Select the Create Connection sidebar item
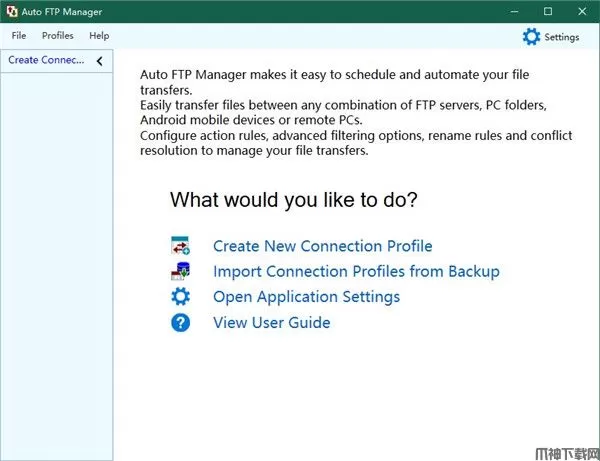This screenshot has width=600, height=461. click(x=46, y=61)
